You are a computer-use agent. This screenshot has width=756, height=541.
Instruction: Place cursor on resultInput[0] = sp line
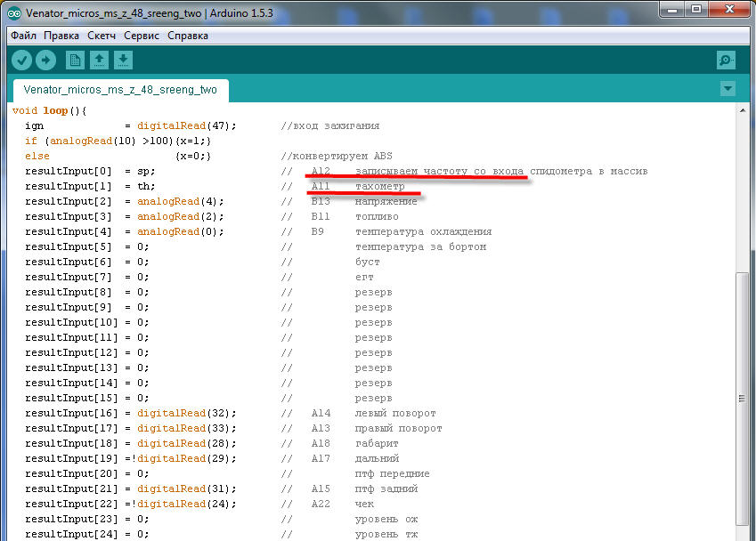click(89, 171)
